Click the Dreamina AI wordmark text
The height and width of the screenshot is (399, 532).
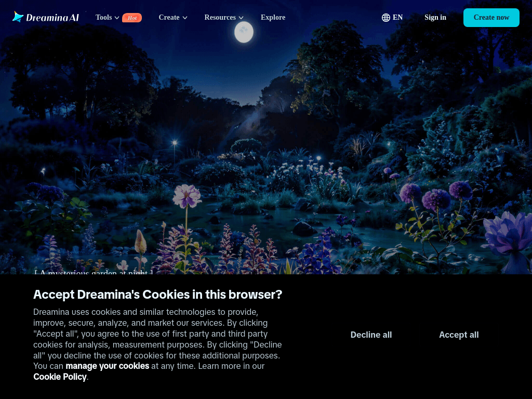tap(52, 18)
